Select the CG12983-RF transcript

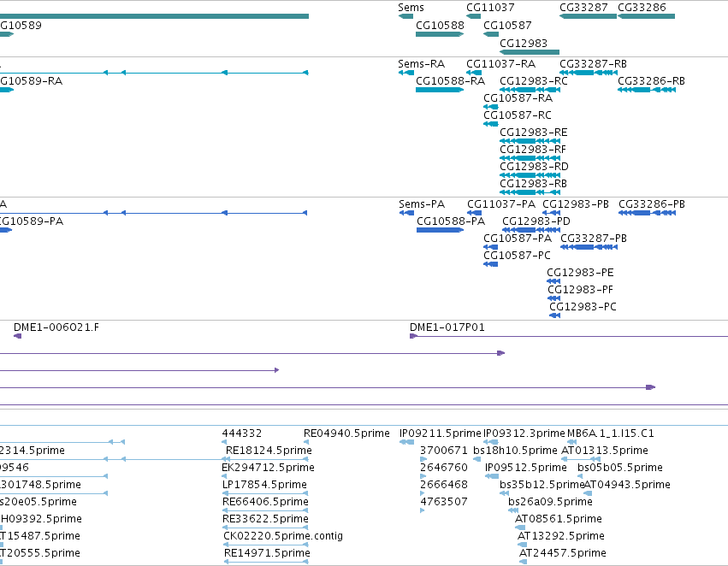pyautogui.click(x=533, y=150)
